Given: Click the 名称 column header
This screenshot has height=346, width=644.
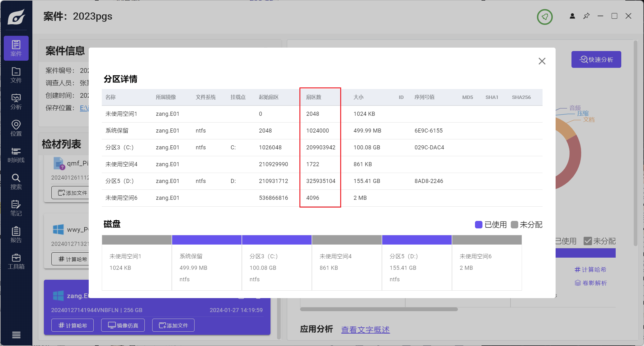Looking at the screenshot, I should pos(110,97).
